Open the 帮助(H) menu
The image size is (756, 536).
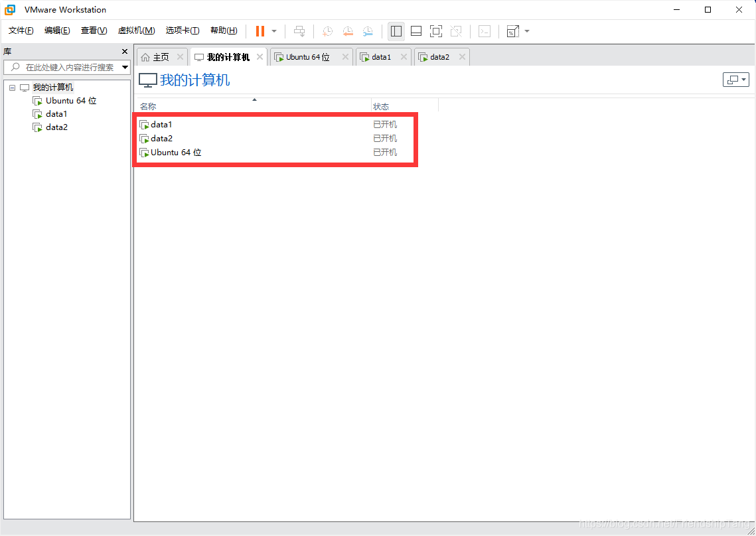tap(224, 31)
